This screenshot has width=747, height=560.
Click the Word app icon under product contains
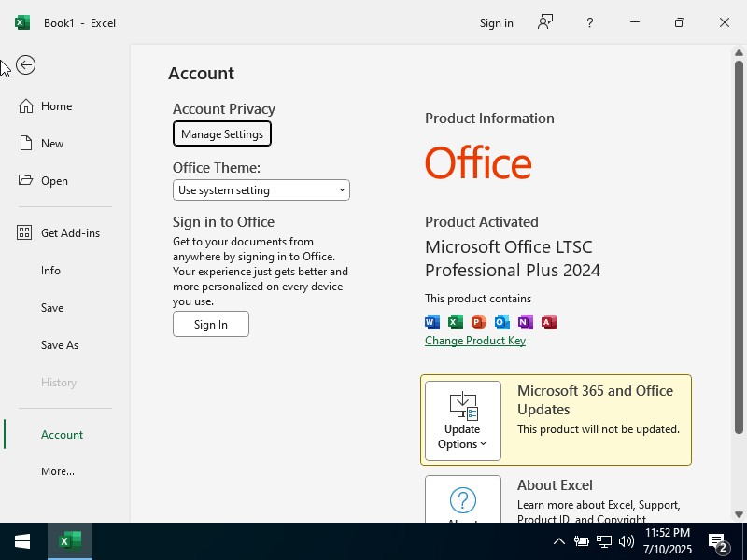coord(432,322)
